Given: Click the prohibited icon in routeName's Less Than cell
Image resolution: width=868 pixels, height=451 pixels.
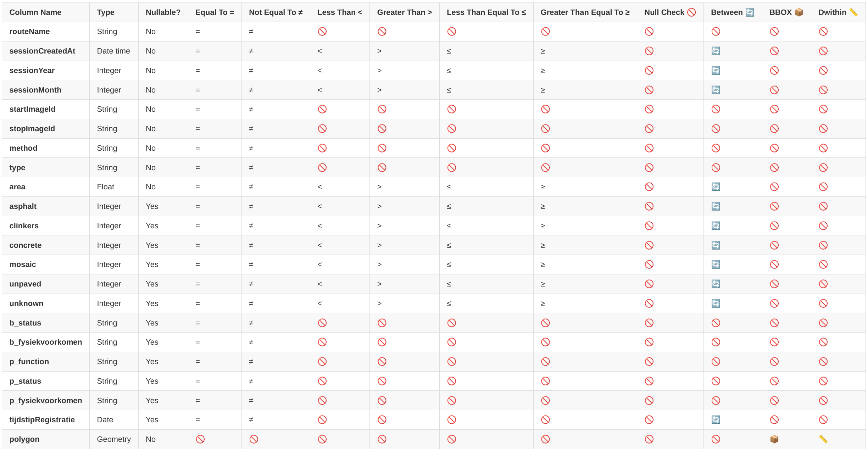Looking at the screenshot, I should pyautogui.click(x=322, y=32).
